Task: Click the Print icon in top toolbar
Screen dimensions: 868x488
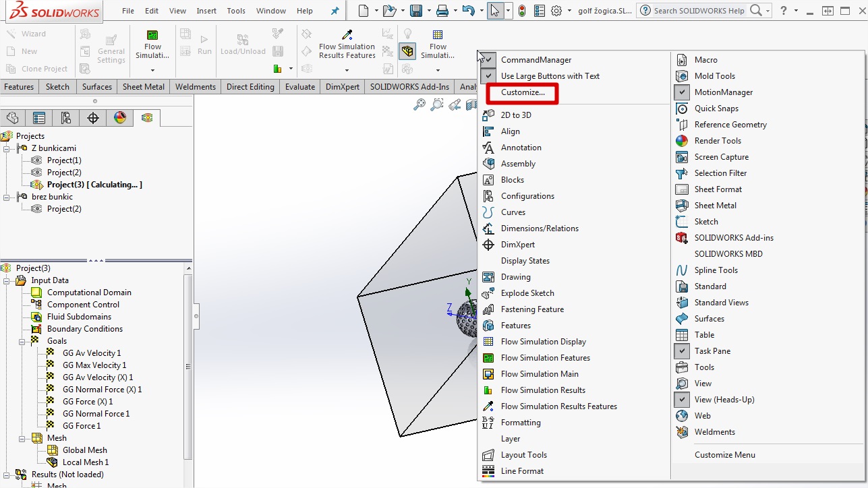Action: (442, 11)
